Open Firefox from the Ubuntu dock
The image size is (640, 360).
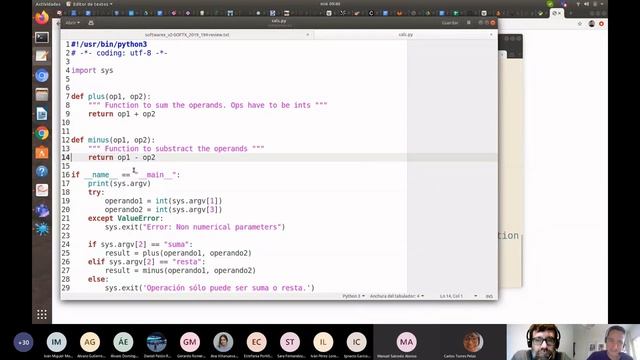coord(42,18)
